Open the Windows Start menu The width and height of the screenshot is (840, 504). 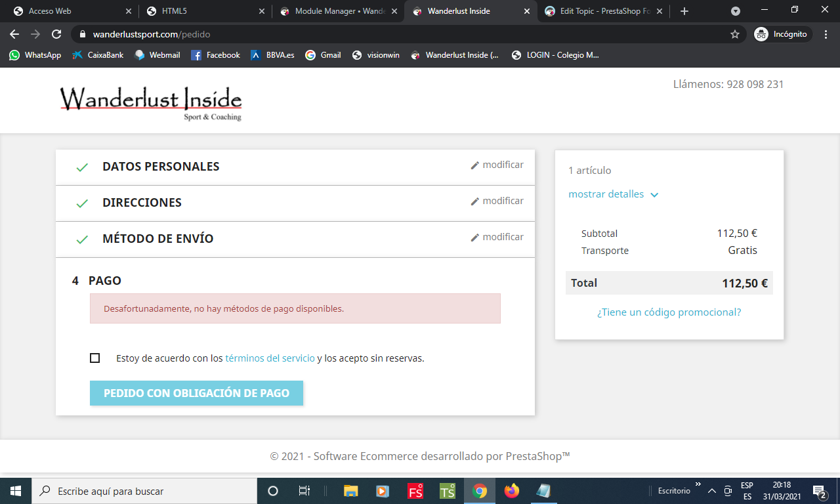(x=16, y=491)
